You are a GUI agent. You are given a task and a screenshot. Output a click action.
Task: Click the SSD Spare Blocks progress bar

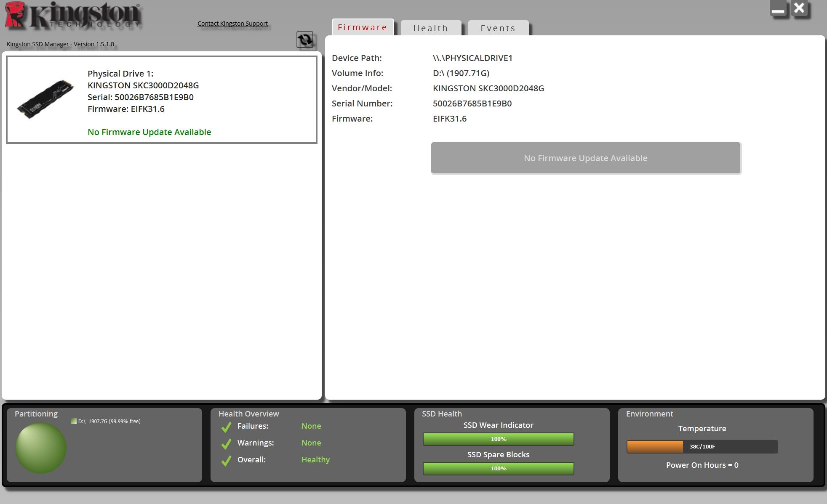499,469
